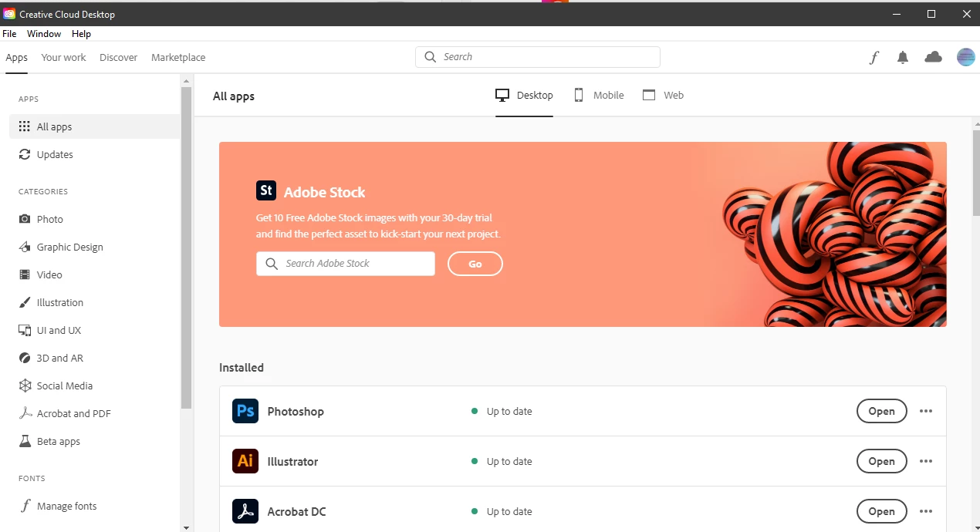Click Open button for Acrobat DC

click(881, 511)
